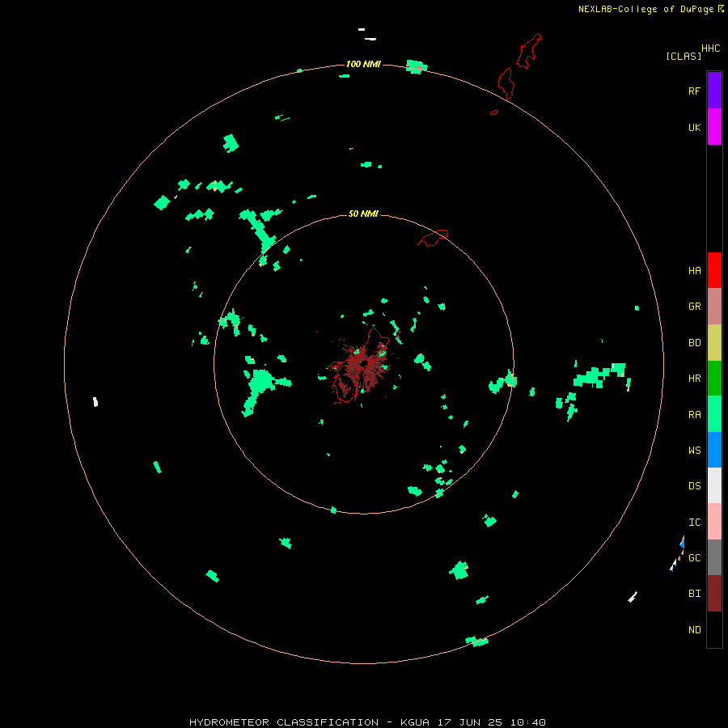Click the 'RF' legend label

click(x=694, y=91)
